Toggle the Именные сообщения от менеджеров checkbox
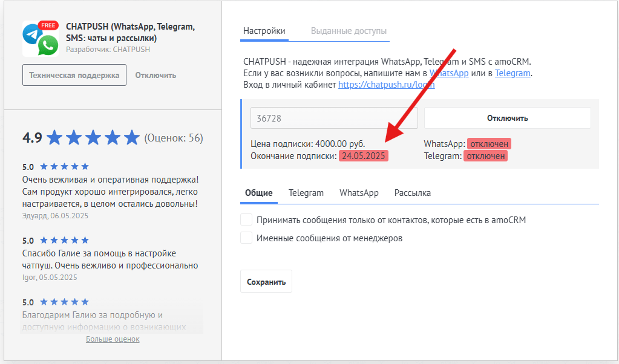 [x=246, y=238]
